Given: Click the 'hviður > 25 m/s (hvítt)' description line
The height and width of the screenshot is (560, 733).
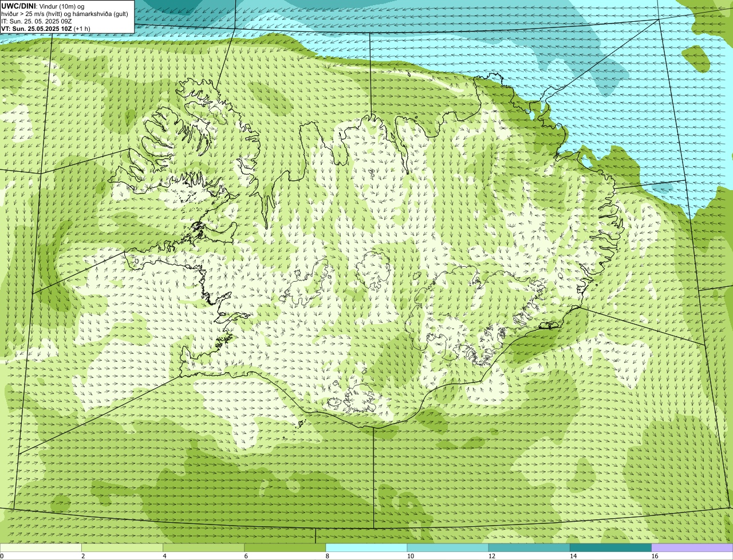Looking at the screenshot, I should pyautogui.click(x=65, y=14).
